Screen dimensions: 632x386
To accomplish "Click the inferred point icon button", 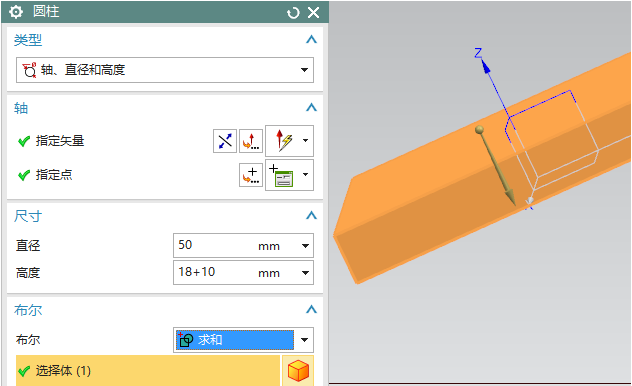I will coord(282,175).
